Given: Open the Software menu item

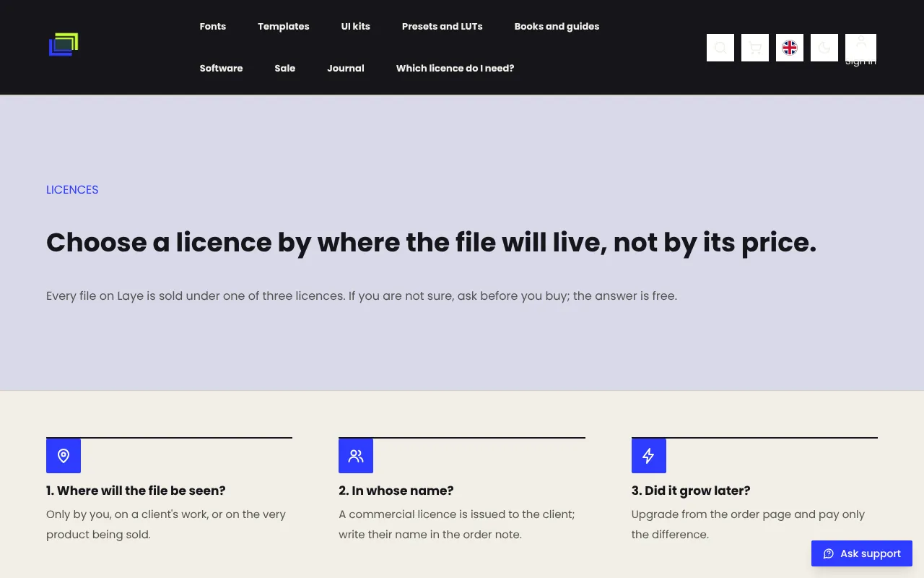Looking at the screenshot, I should tap(222, 68).
